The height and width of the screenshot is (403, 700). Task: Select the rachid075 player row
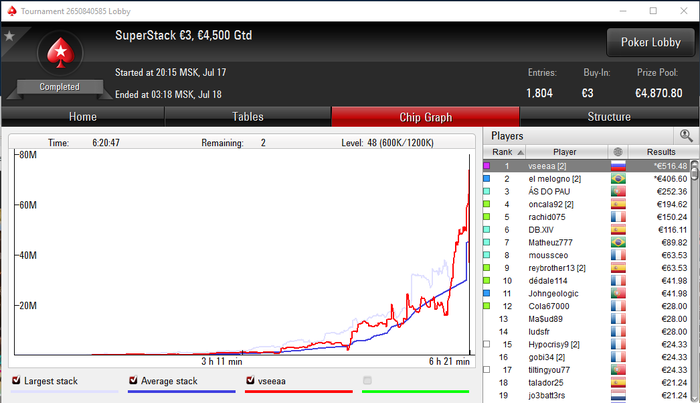587,217
